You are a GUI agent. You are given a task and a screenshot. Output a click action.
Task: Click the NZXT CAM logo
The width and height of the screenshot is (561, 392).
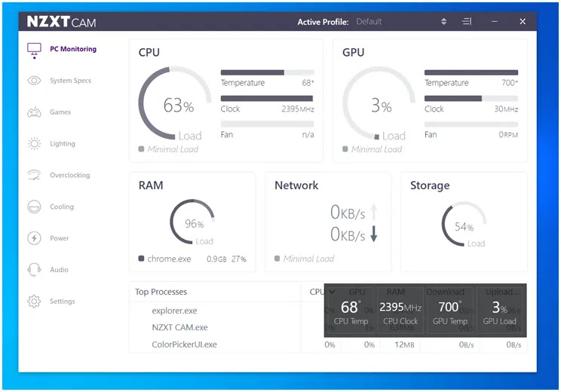coord(62,22)
